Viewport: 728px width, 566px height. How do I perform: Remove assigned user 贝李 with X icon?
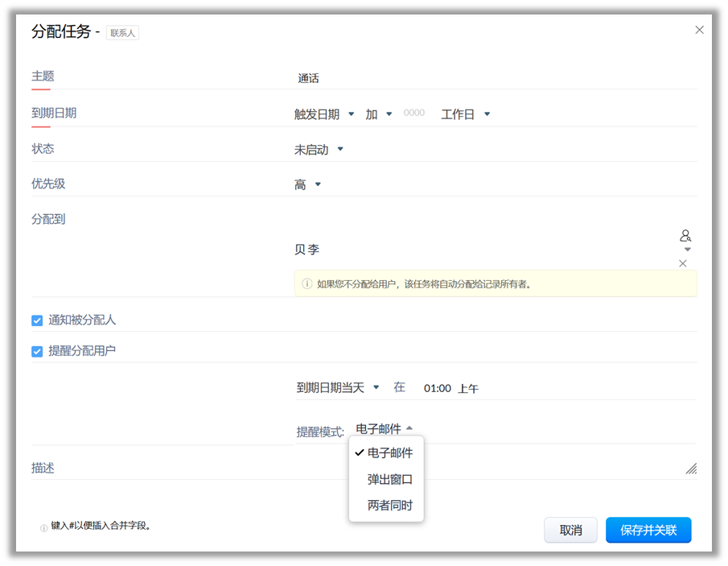[683, 263]
